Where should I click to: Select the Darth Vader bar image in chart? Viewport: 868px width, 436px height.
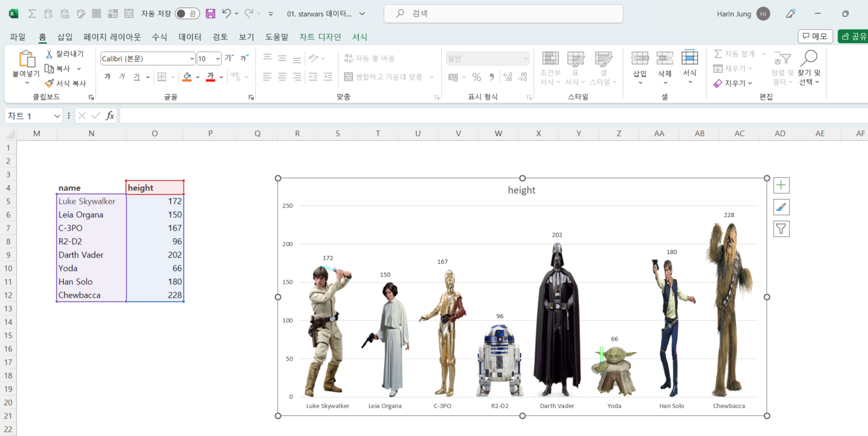click(x=557, y=319)
